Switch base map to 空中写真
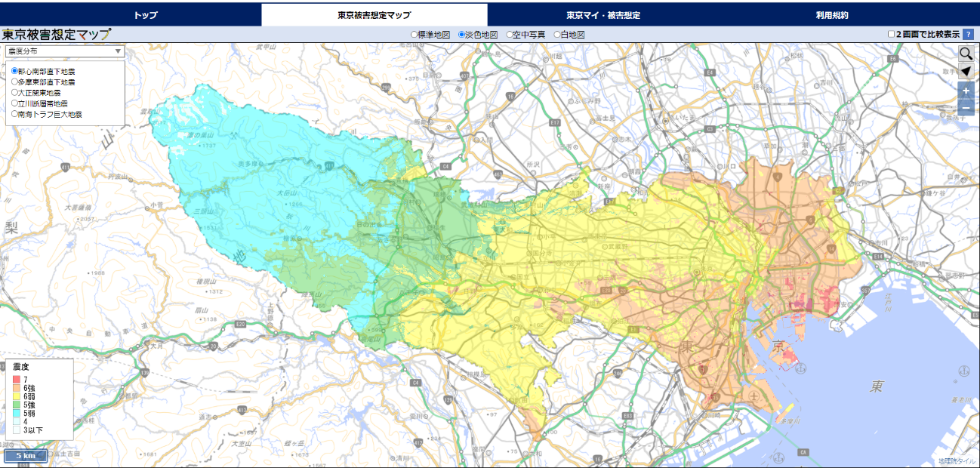Viewport: 980px width, 468px height. point(510,35)
